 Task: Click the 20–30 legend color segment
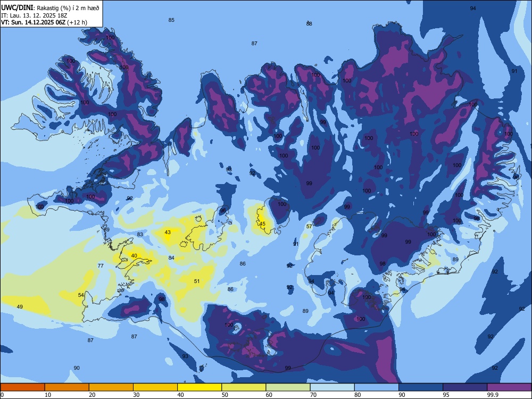click(111, 387)
